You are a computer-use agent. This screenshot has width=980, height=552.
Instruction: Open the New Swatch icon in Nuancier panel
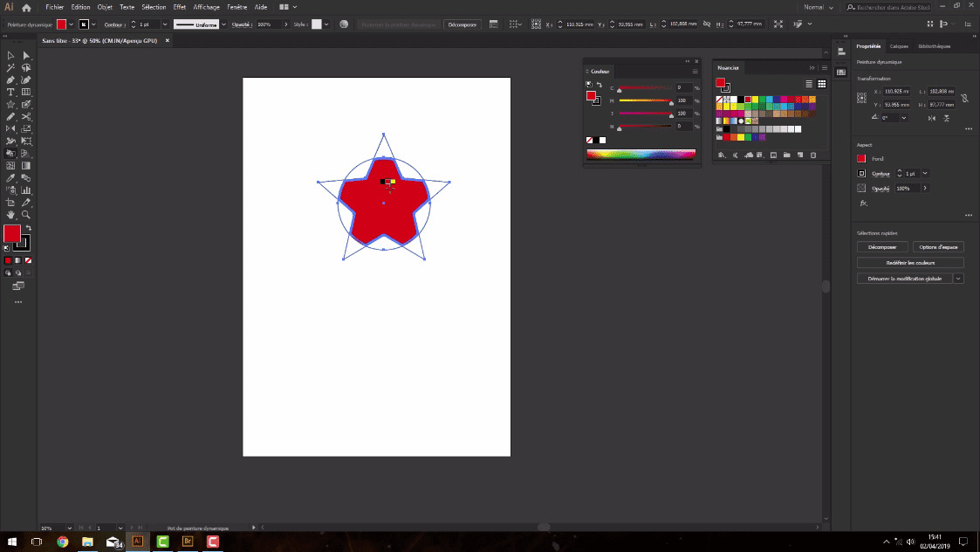point(799,154)
